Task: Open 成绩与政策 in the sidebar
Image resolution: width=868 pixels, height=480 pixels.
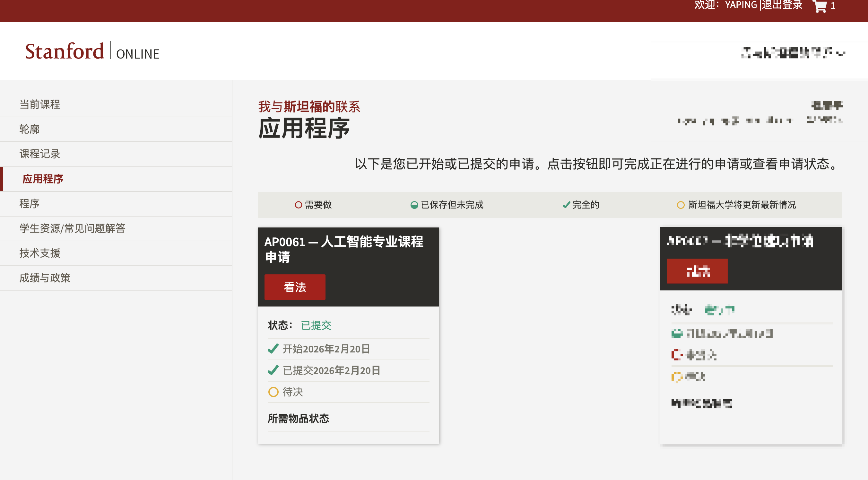Action: click(x=116, y=278)
